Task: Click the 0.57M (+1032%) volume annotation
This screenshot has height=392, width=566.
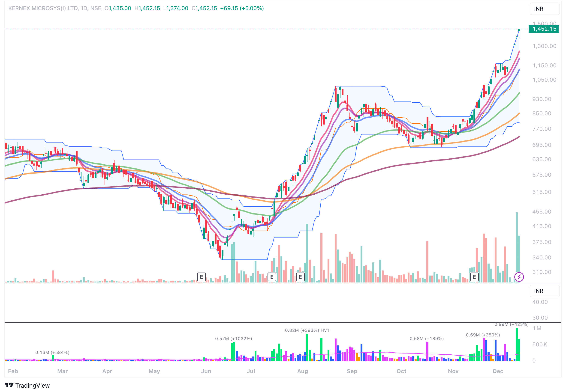Action: 233,339
